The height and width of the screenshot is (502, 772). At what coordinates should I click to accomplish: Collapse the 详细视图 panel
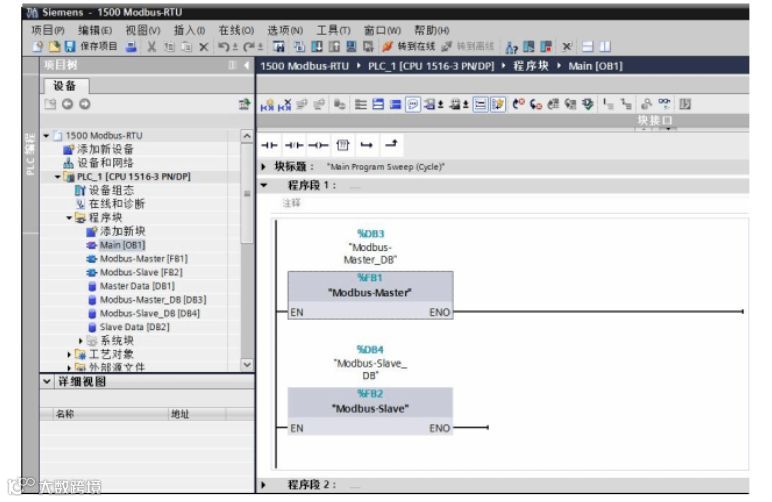47,381
